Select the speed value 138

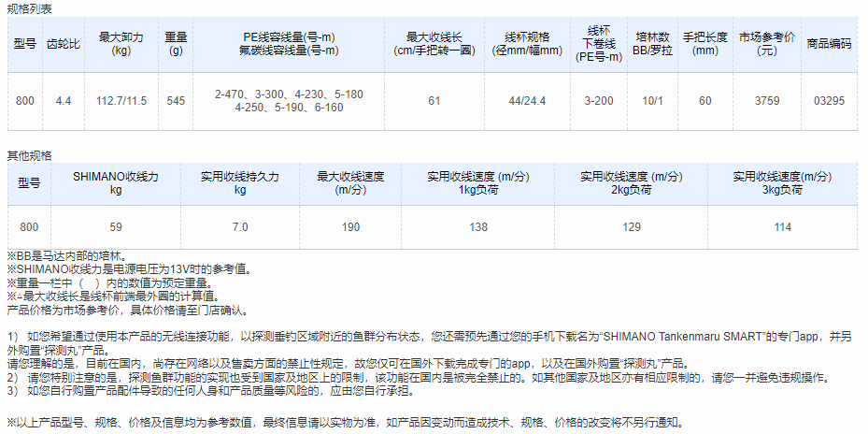pyautogui.click(x=478, y=227)
